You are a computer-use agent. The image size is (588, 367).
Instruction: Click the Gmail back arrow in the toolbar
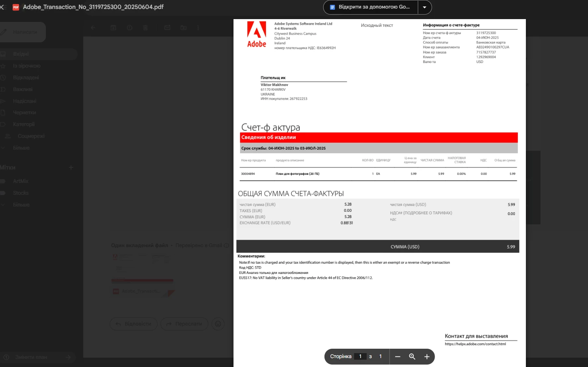pyautogui.click(x=93, y=28)
